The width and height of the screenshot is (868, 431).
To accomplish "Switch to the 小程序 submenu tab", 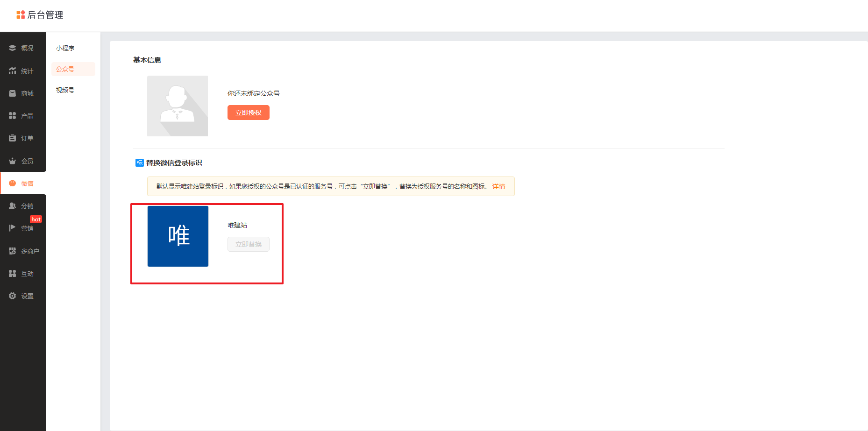I will pyautogui.click(x=65, y=48).
